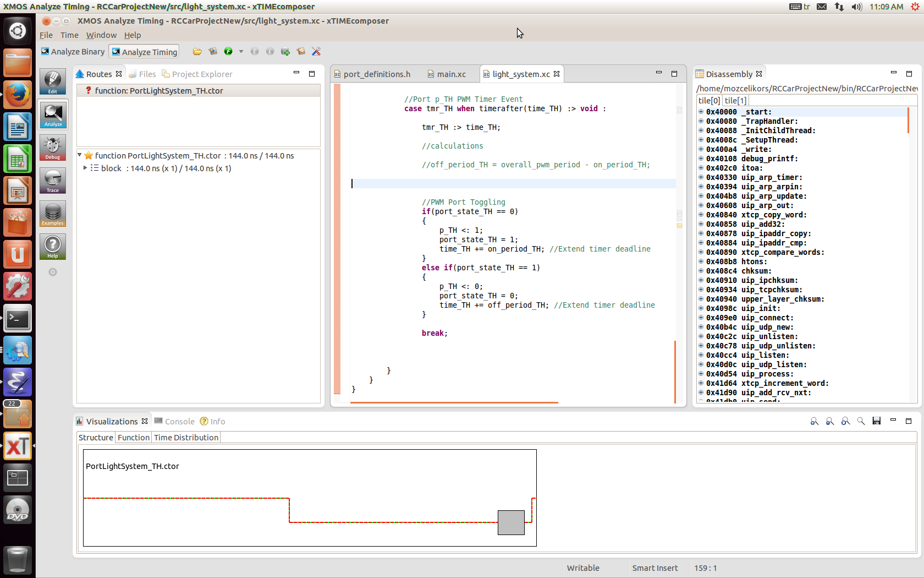Open the sound volume indicator in the top panel
The width and height of the screenshot is (924, 578).
pos(857,7)
